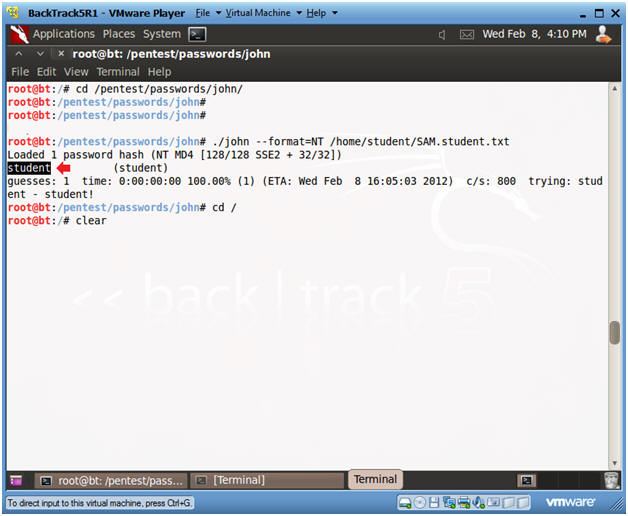Viewport: 628px width, 516px height.
Task: Click the show desktop icon in bottom panel
Action: (16, 480)
